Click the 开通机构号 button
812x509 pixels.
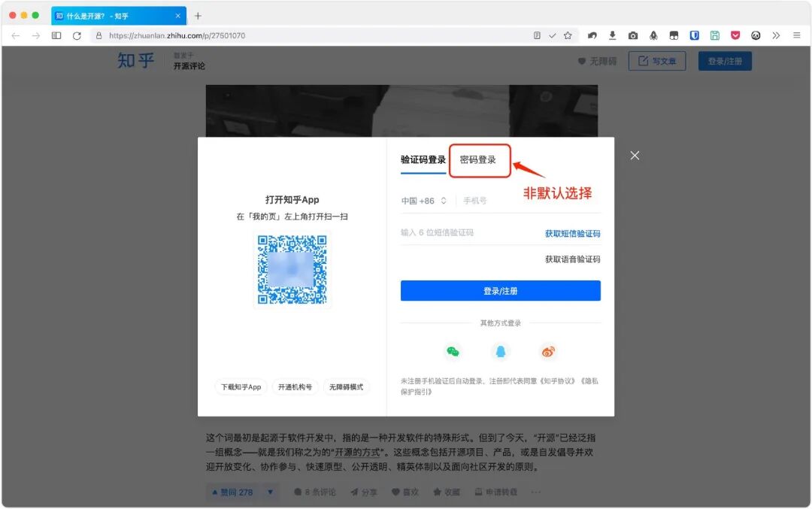tap(295, 387)
